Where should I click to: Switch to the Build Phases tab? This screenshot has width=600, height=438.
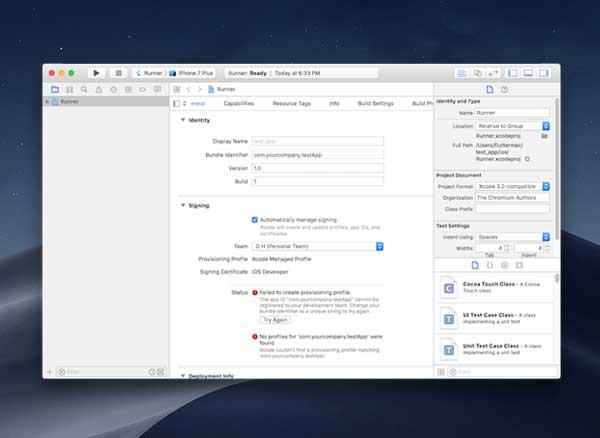(x=422, y=103)
